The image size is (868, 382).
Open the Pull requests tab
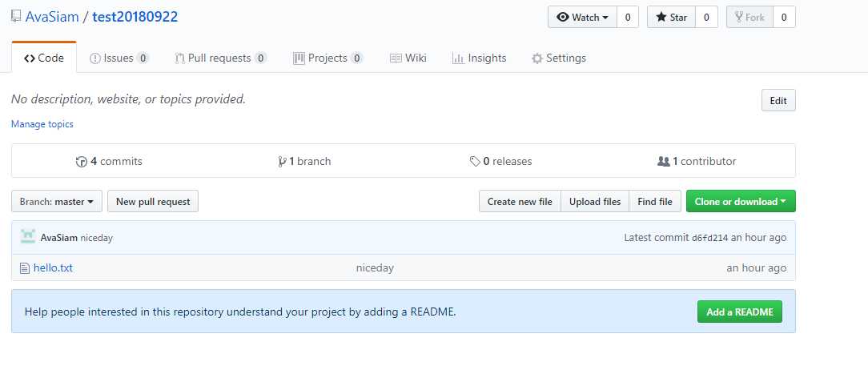pyautogui.click(x=221, y=58)
